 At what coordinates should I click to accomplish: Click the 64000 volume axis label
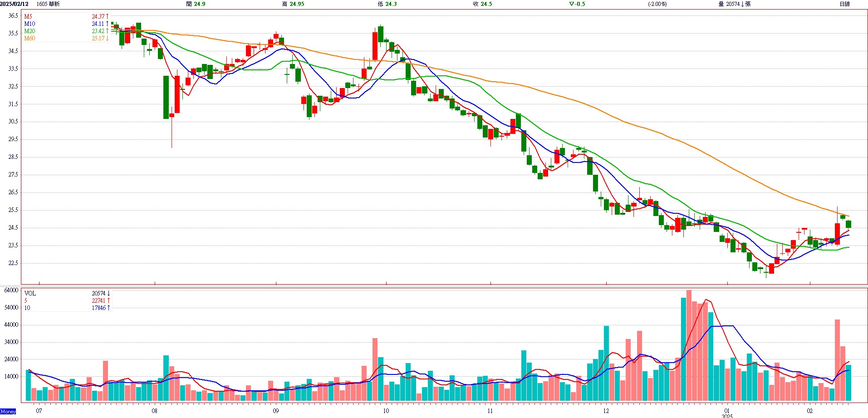11,290
